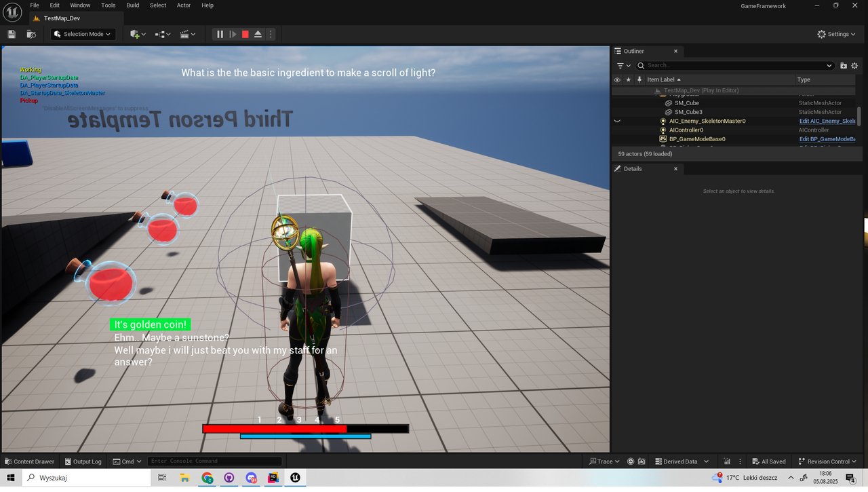The image size is (868, 492).
Task: Open the Tools menu
Action: [108, 5]
